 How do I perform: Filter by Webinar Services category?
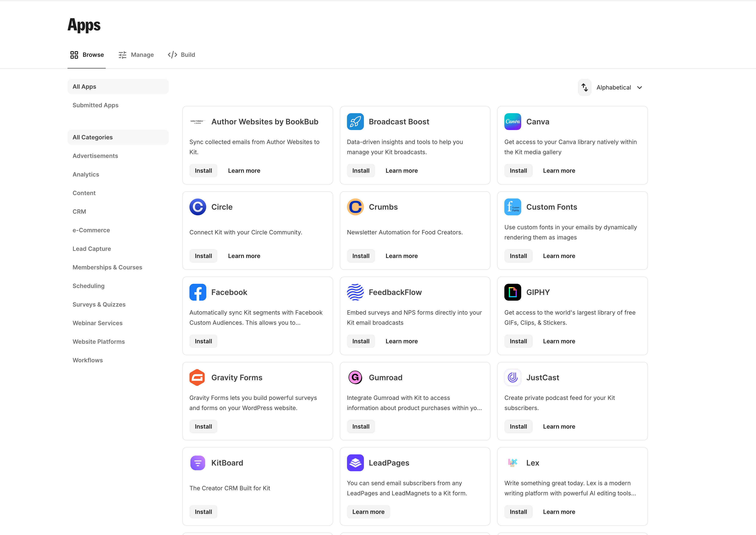pos(118,323)
